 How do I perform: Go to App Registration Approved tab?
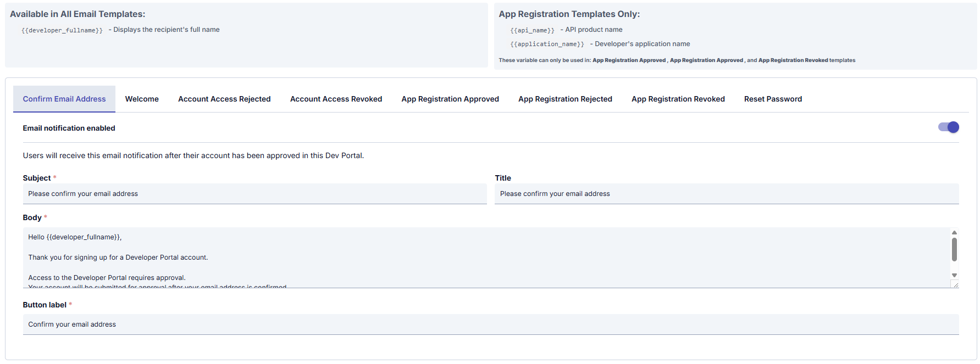click(x=450, y=99)
